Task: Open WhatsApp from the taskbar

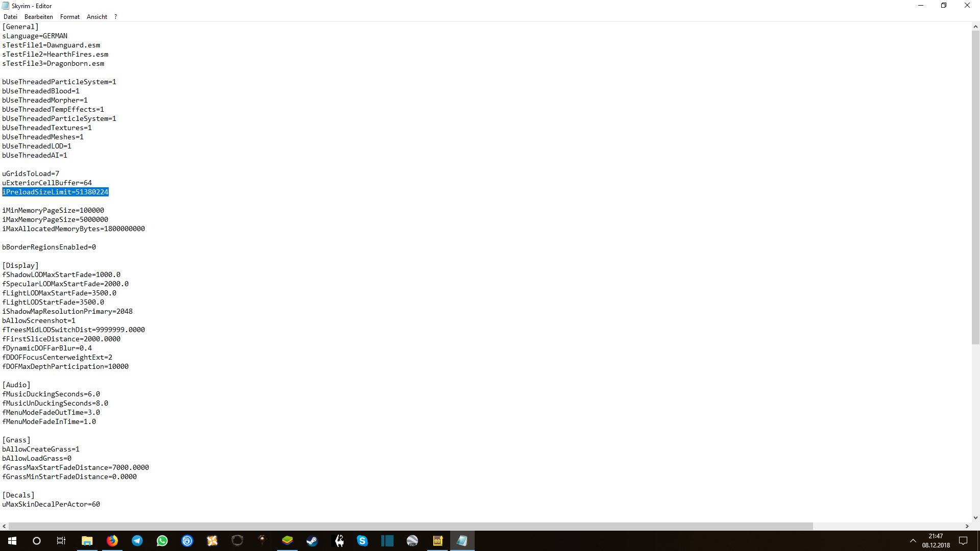Action: coord(162,541)
